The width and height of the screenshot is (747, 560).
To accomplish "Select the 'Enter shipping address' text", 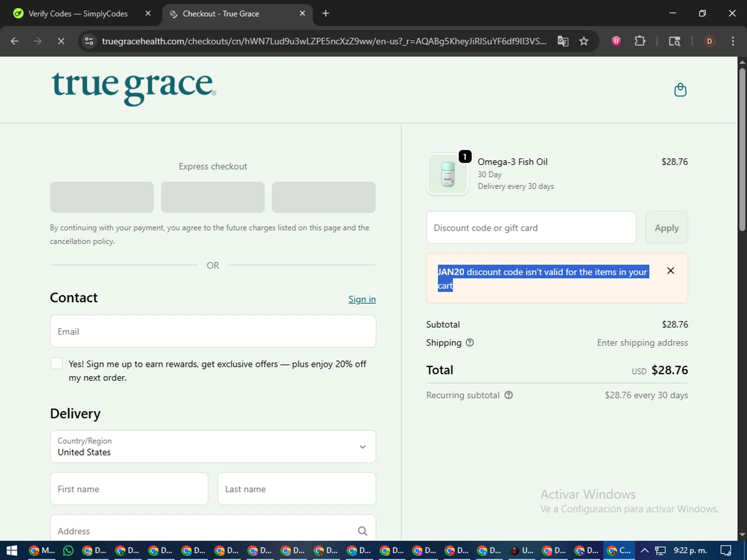I will point(642,342).
